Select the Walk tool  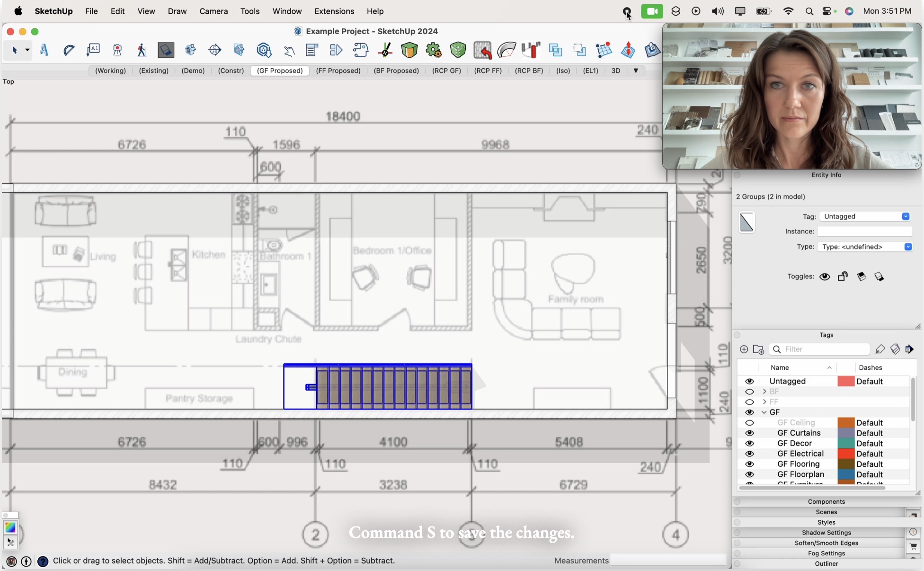pyautogui.click(x=142, y=50)
